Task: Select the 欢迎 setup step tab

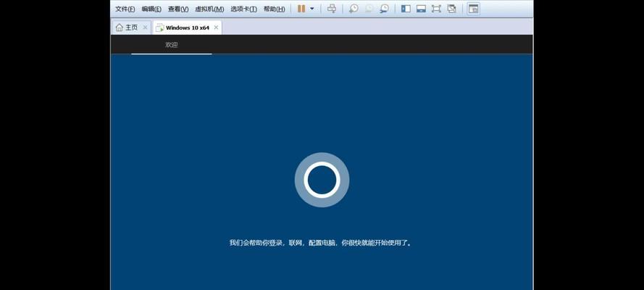Action: pyautogui.click(x=171, y=45)
